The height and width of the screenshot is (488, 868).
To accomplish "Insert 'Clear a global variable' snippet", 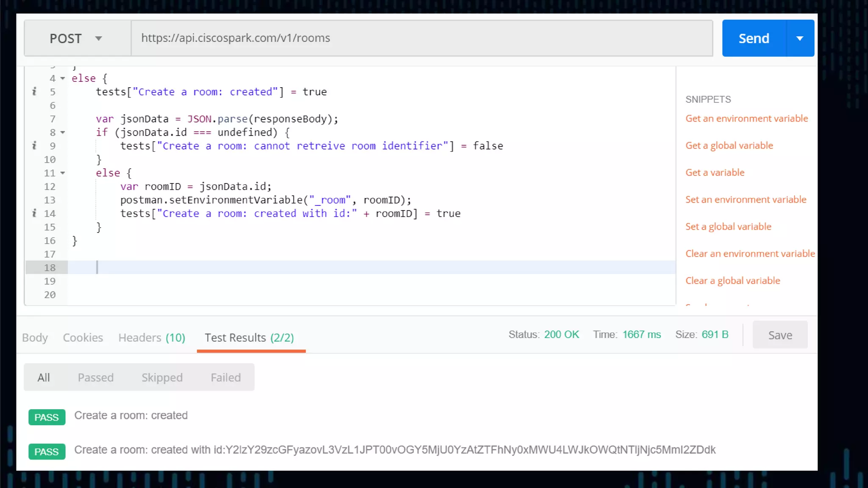I will [x=732, y=281].
